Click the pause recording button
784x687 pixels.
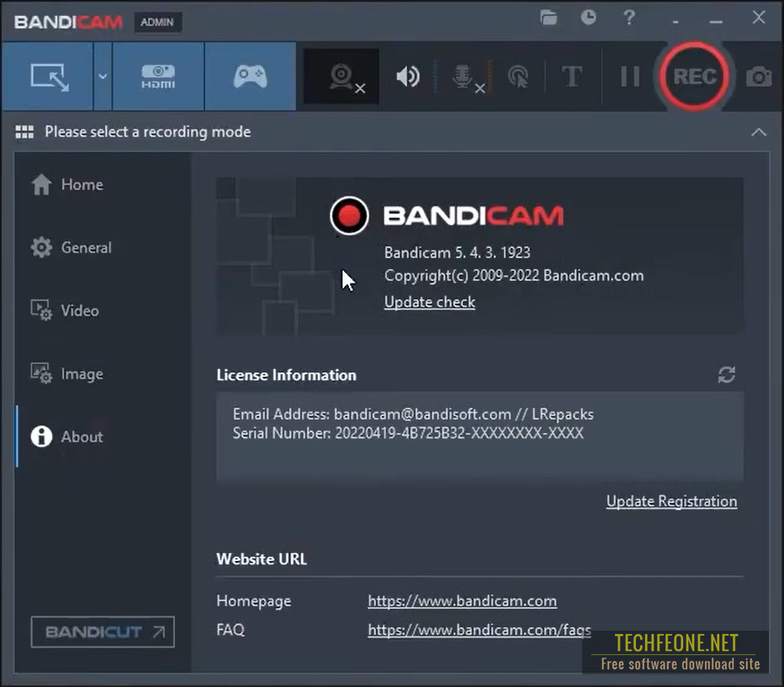click(629, 77)
